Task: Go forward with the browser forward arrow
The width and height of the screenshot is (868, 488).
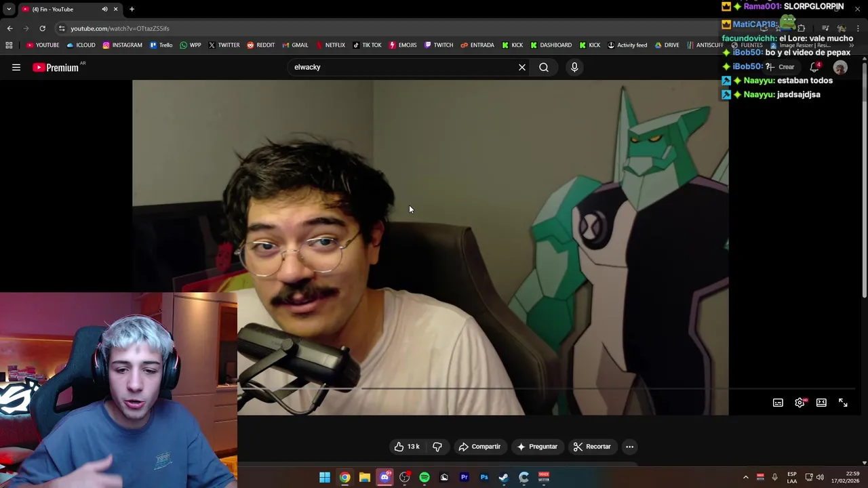Action: click(26, 28)
